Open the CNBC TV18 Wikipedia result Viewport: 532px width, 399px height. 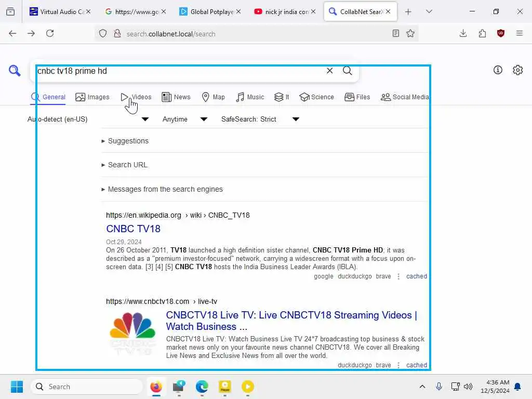(x=134, y=229)
